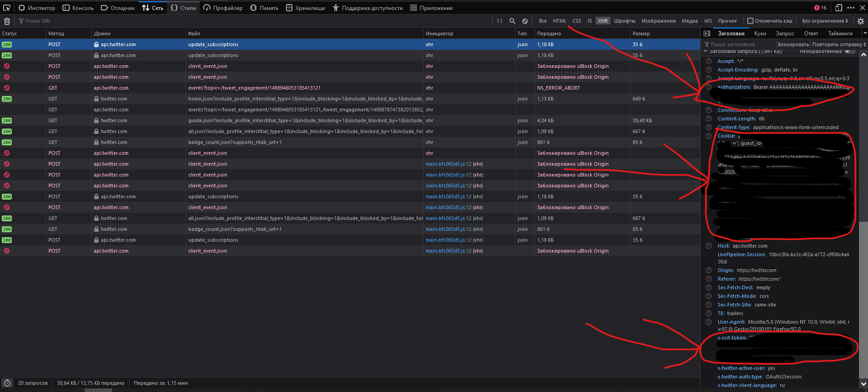
Task: Open the Повторить отправку dropdown
Action: pyautogui.click(x=839, y=44)
